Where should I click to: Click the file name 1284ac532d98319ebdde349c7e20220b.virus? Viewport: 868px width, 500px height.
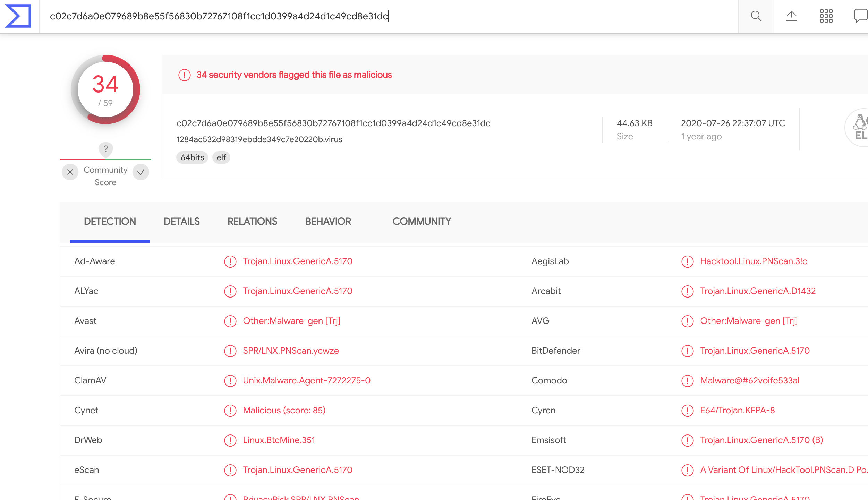click(259, 139)
